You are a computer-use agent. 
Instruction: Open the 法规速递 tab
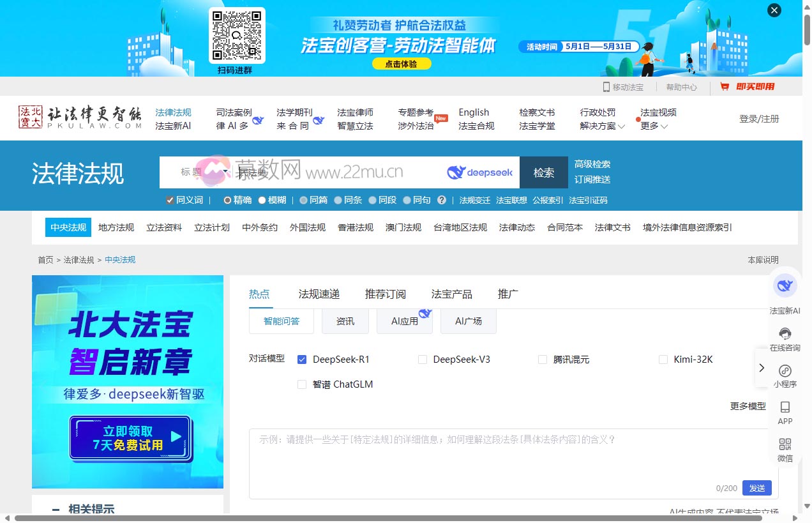(x=318, y=294)
